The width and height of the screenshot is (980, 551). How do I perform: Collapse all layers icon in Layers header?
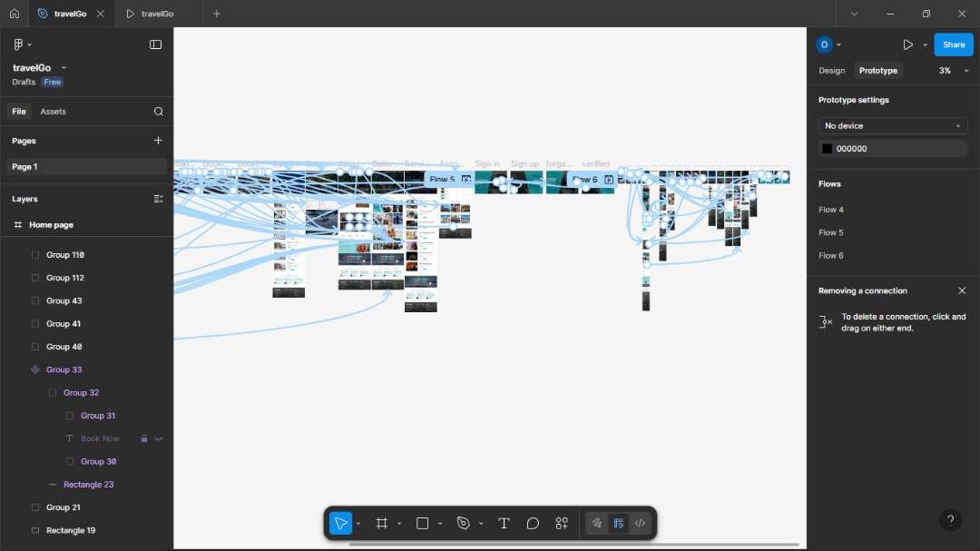point(159,199)
